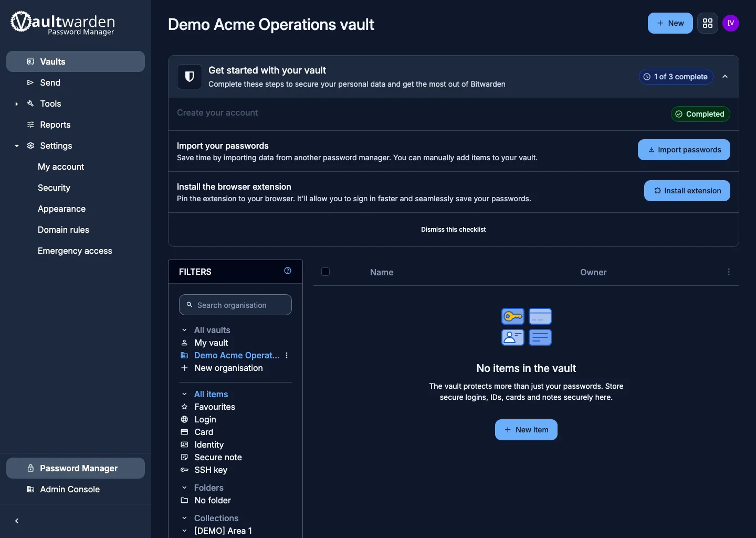The image size is (756, 538).
Task: Click the Password Manager lock icon
Action: 30,468
